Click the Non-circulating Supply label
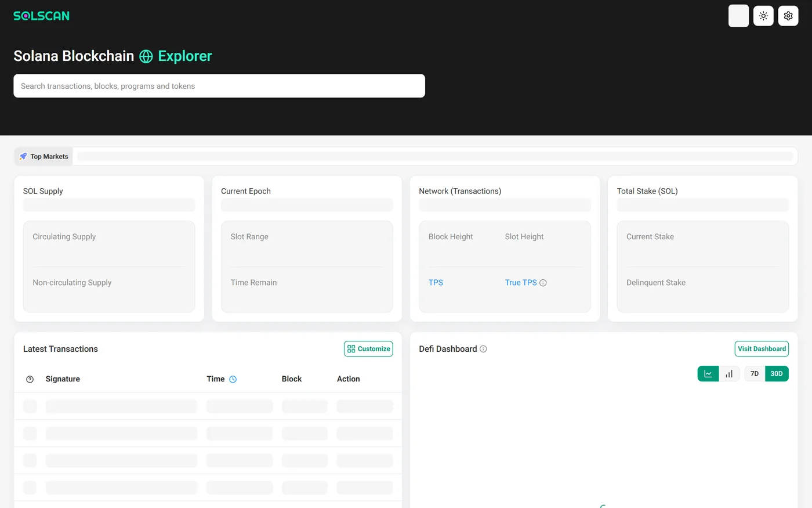Screen dimensions: 812x508 (x=72, y=283)
